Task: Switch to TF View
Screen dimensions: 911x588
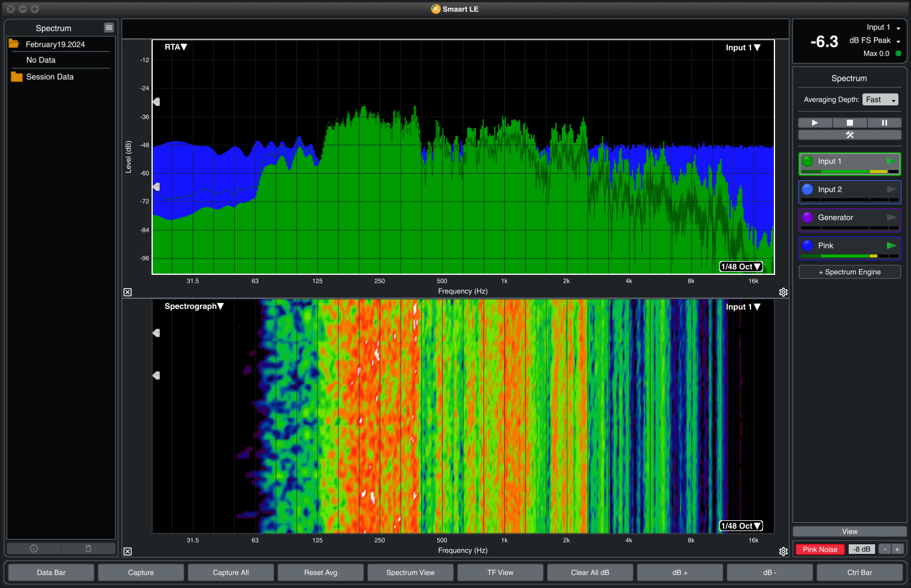Action: tap(500, 572)
